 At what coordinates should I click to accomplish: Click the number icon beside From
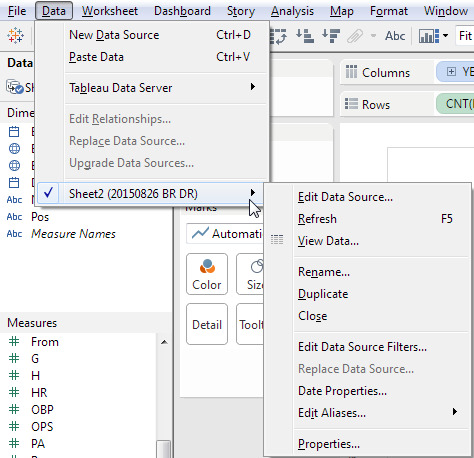[x=14, y=341]
